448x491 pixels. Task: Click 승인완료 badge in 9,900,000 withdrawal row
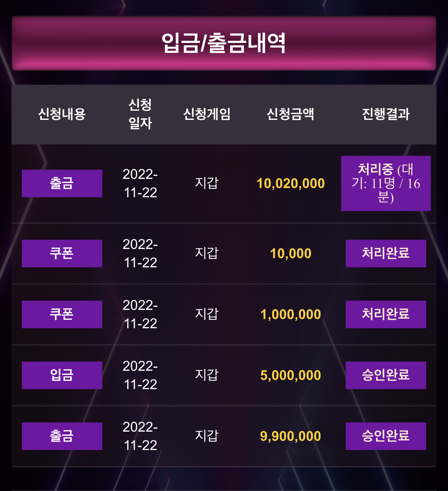coord(386,436)
